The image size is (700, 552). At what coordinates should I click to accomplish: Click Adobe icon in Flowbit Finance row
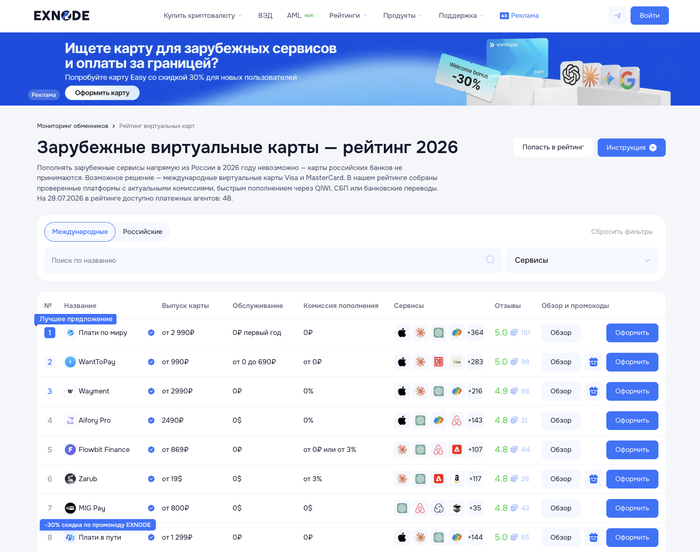[x=456, y=450]
